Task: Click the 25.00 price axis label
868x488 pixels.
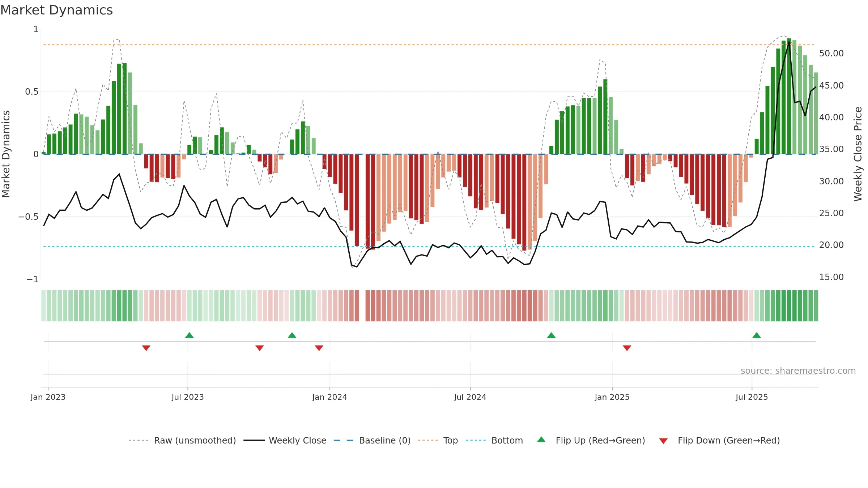Action: tap(831, 213)
